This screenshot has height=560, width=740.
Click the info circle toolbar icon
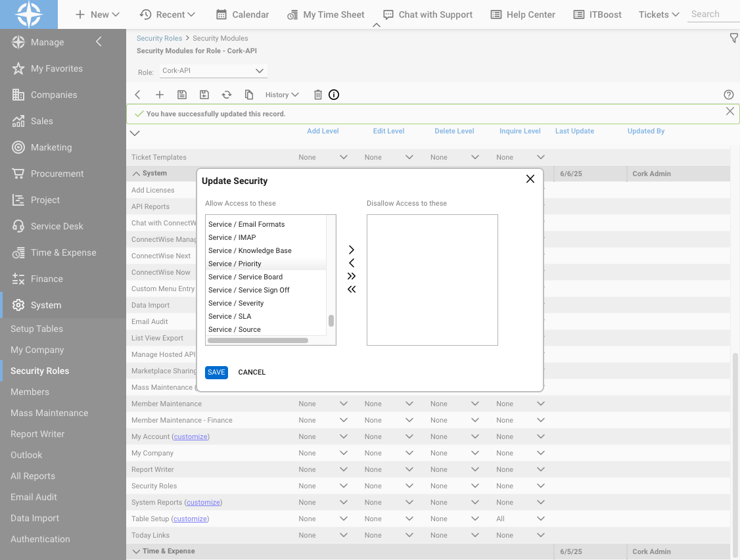pos(334,95)
